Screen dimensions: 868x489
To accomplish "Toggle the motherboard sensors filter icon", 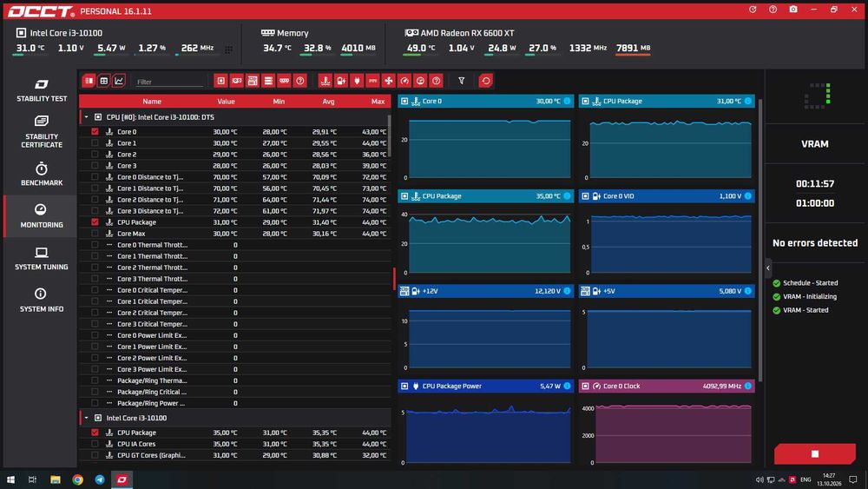I will 253,81.
